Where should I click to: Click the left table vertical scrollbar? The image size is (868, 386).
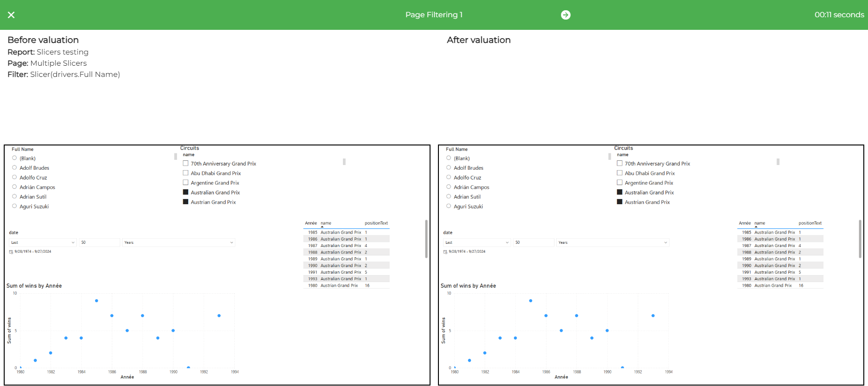coord(426,239)
